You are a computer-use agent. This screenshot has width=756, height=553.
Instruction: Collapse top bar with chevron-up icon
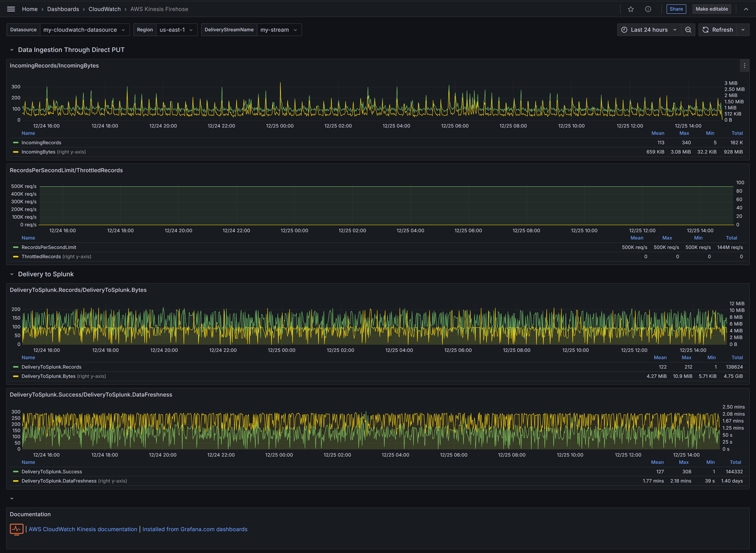[745, 9]
